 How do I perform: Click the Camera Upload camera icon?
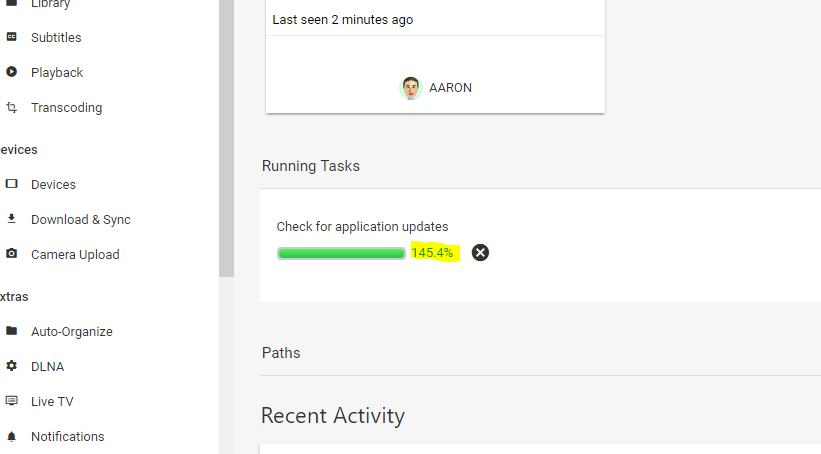point(12,254)
